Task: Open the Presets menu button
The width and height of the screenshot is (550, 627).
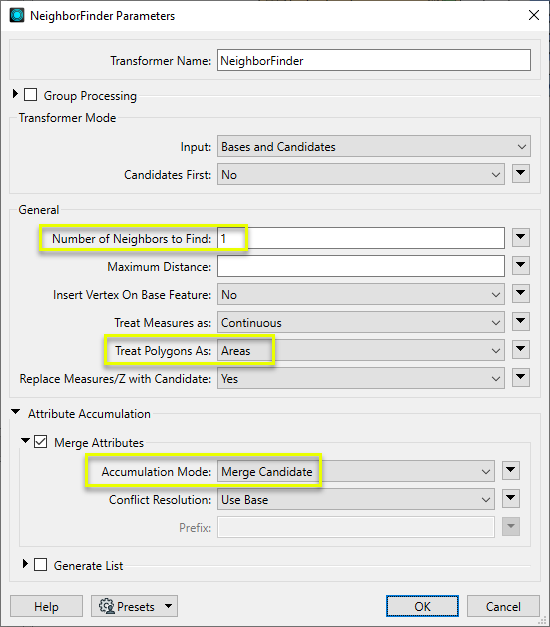Action: 134,606
